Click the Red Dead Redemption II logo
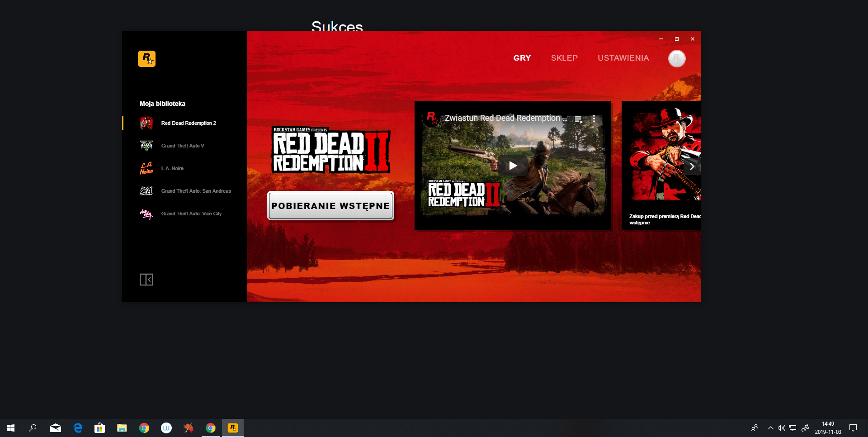This screenshot has height=437, width=868. pos(331,150)
